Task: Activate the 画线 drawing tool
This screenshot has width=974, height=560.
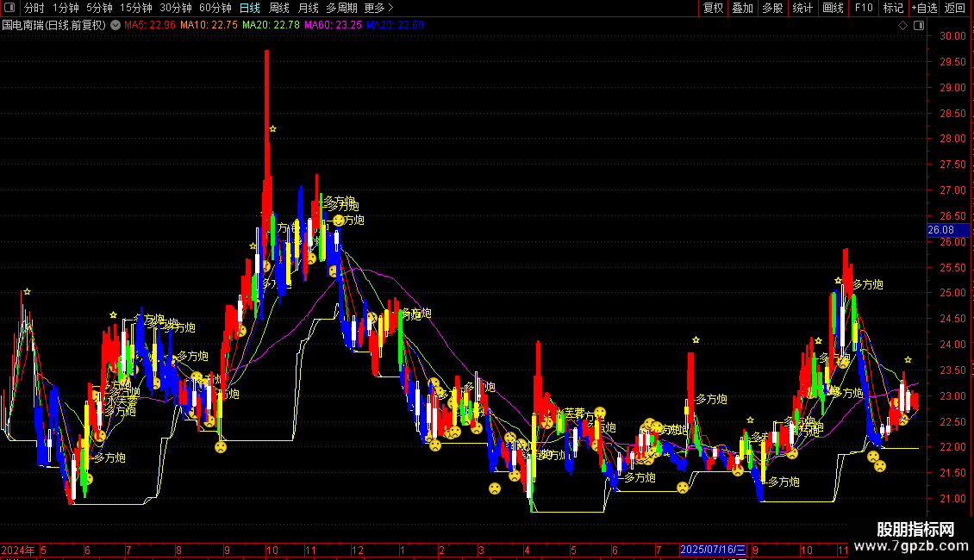Action: [x=833, y=8]
